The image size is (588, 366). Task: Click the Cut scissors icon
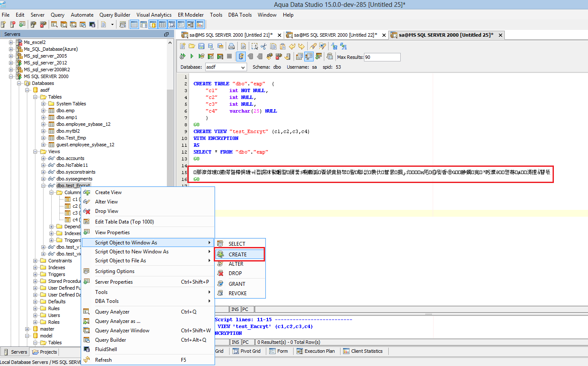tap(264, 46)
